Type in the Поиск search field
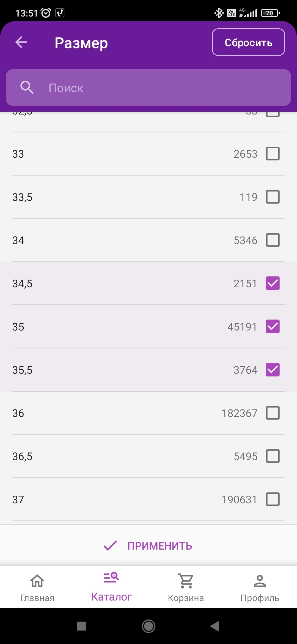Viewport: 297px width, 644px height. click(165, 88)
